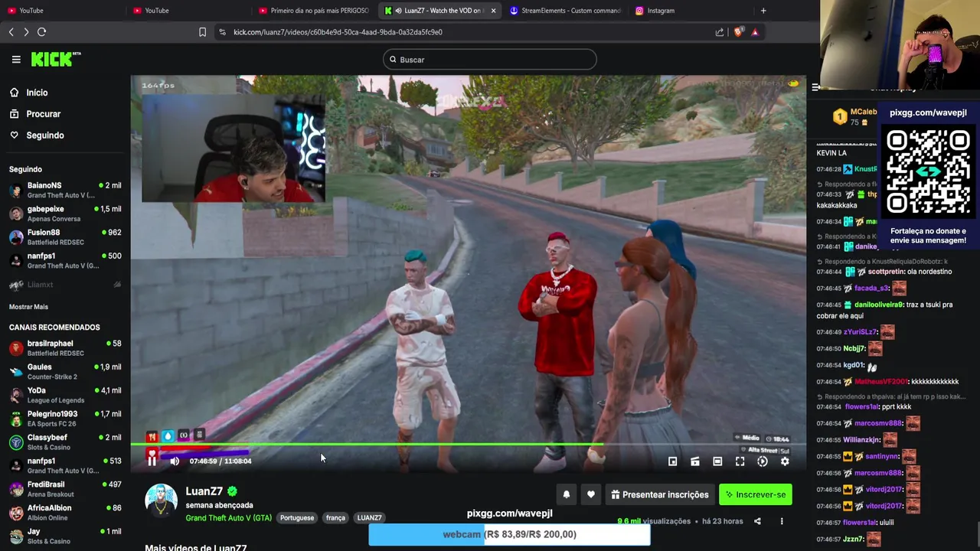Switch to Instagram browser tab
980x551 pixels.
pos(689,11)
